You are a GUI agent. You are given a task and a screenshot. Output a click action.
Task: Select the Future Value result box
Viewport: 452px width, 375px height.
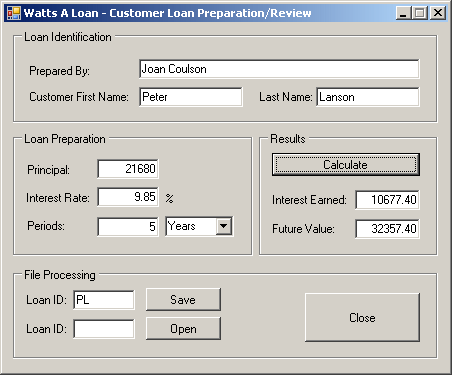tap(387, 229)
